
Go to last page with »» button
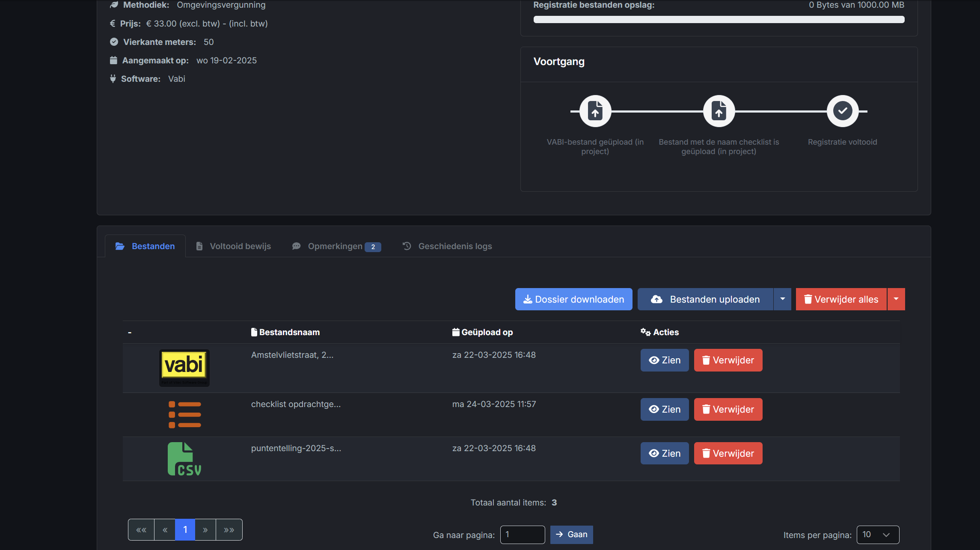click(229, 529)
